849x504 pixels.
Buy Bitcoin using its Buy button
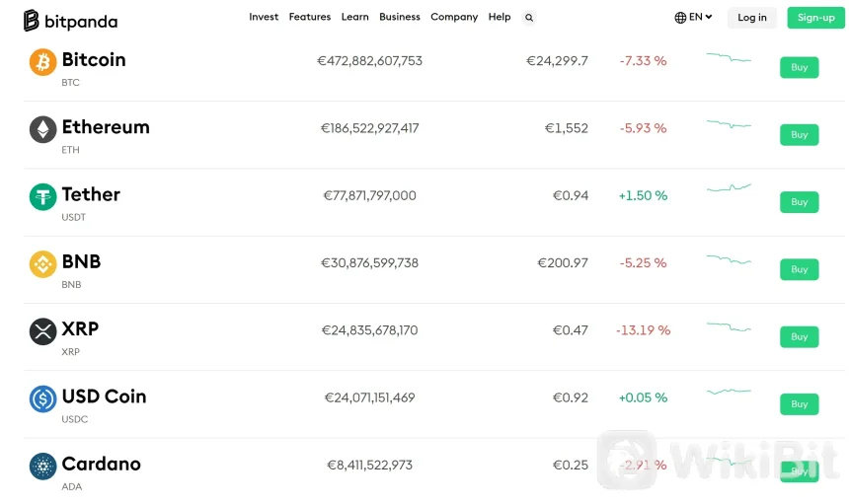(799, 67)
